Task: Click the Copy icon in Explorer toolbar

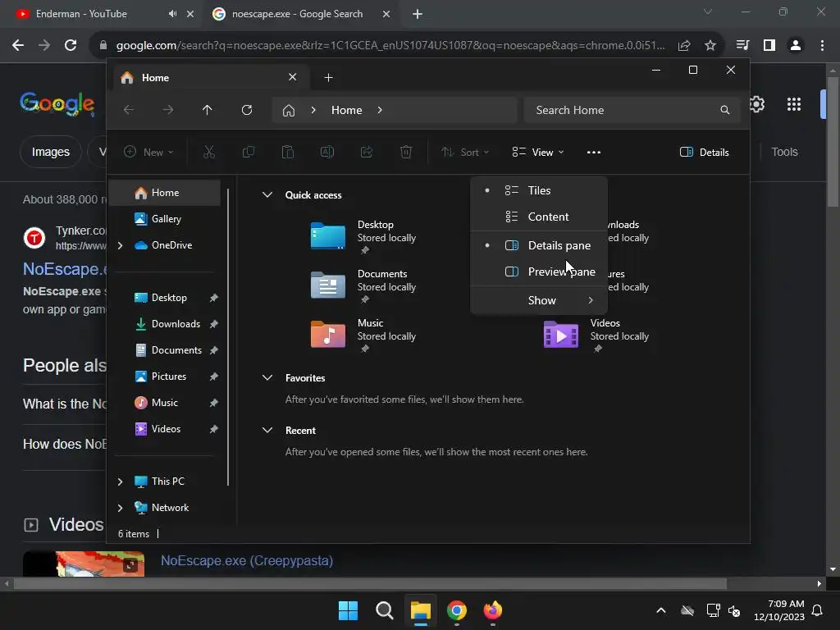Action: click(x=248, y=152)
